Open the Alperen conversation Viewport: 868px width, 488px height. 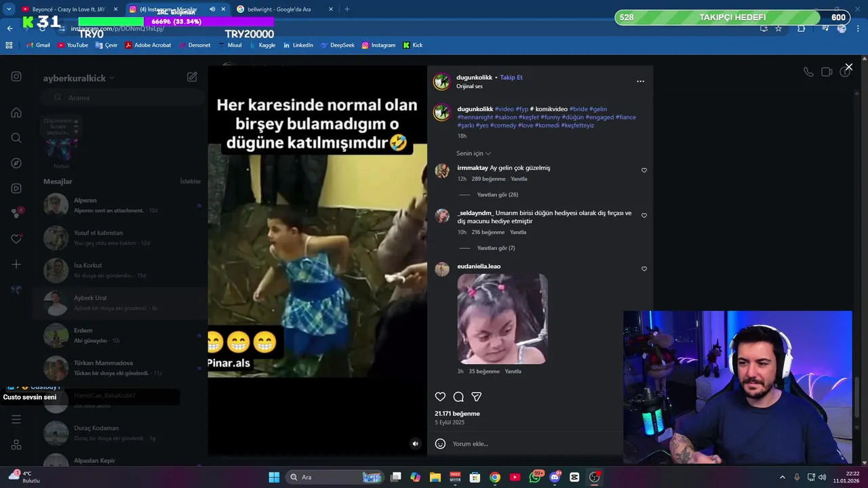pyautogui.click(x=119, y=205)
